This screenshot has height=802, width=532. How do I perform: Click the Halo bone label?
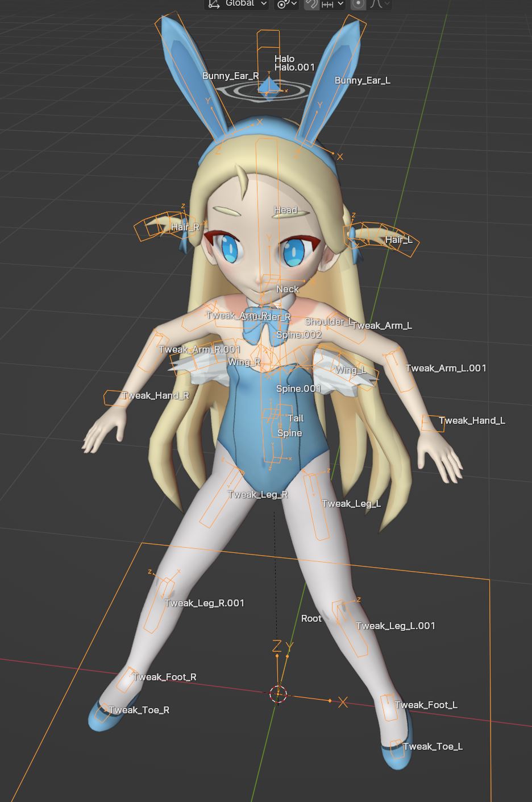tap(284, 59)
